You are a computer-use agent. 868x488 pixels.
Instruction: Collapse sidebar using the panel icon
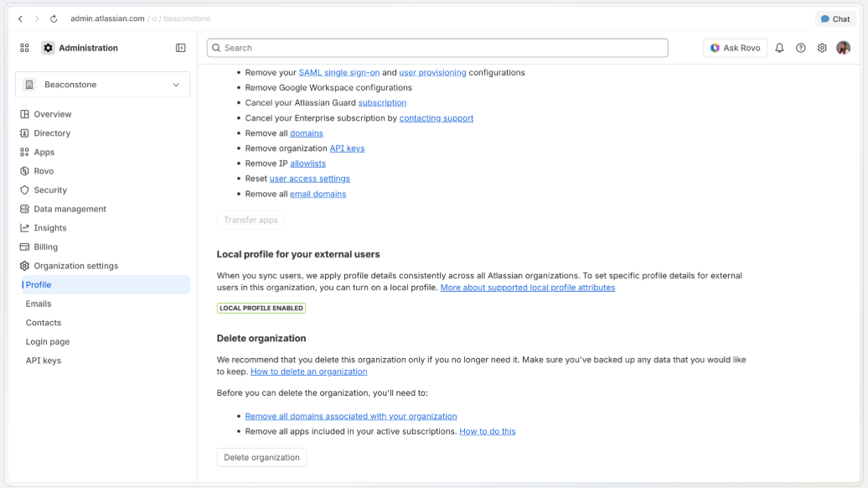coord(180,48)
